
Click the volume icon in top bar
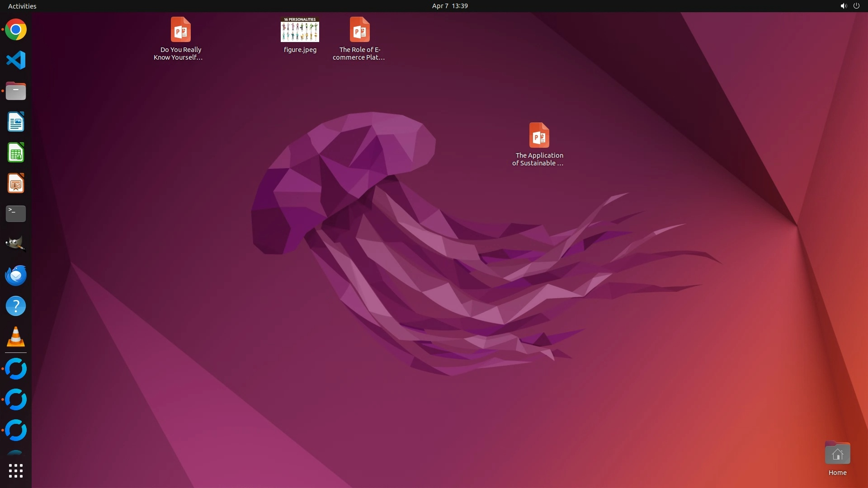coord(843,6)
